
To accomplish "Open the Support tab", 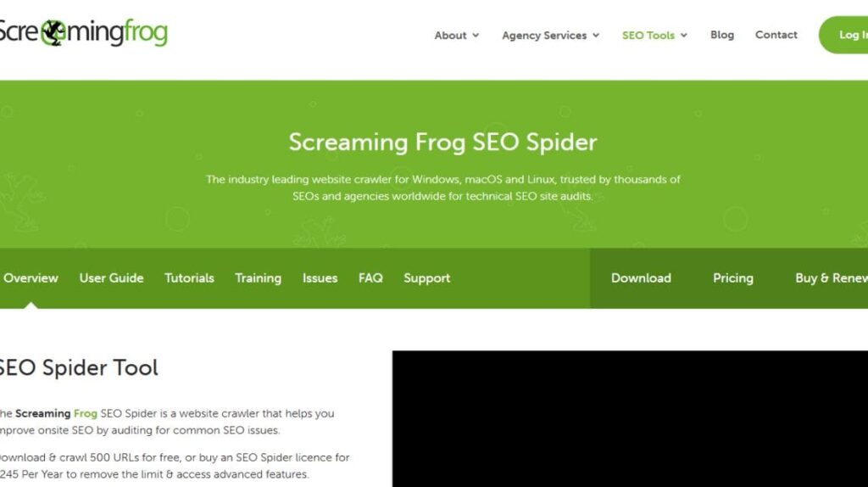I will (x=427, y=278).
